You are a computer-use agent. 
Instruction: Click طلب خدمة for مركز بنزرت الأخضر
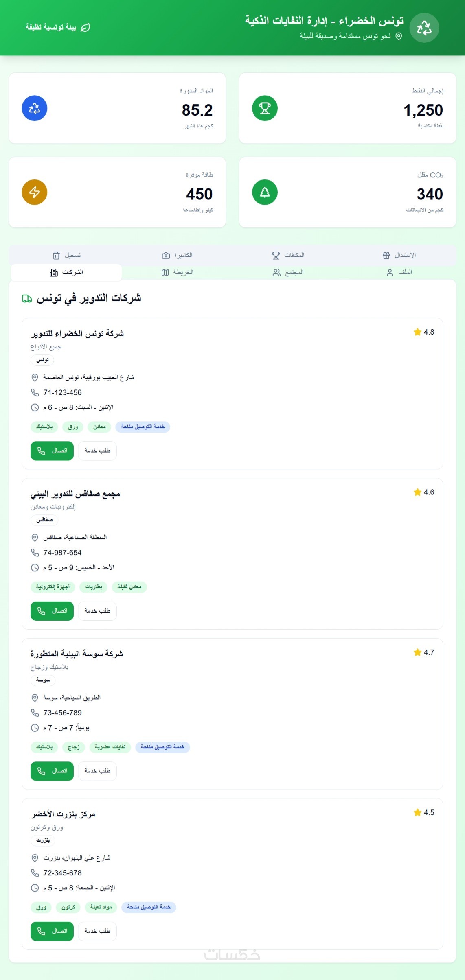(97, 931)
